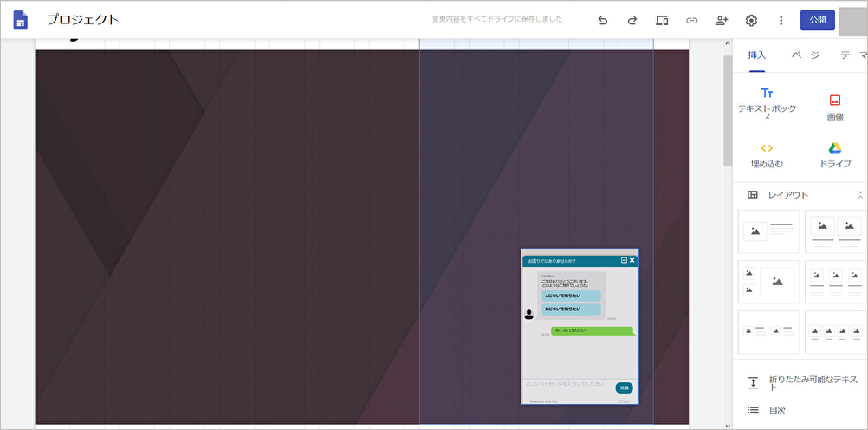Switch to the ページ tab

click(x=806, y=55)
